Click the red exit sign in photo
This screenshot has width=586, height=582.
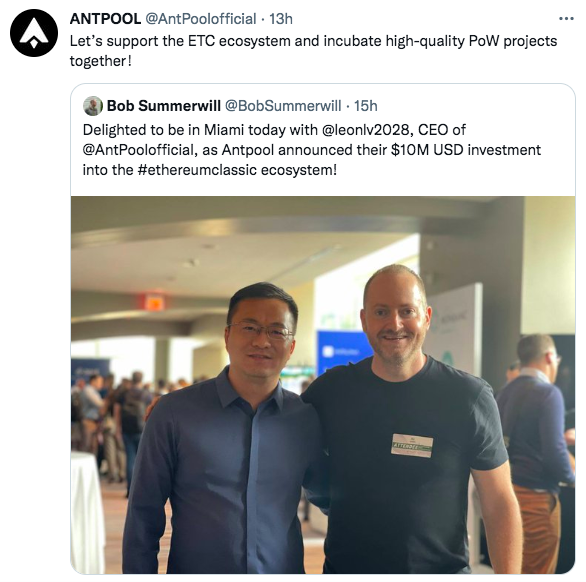[153, 302]
